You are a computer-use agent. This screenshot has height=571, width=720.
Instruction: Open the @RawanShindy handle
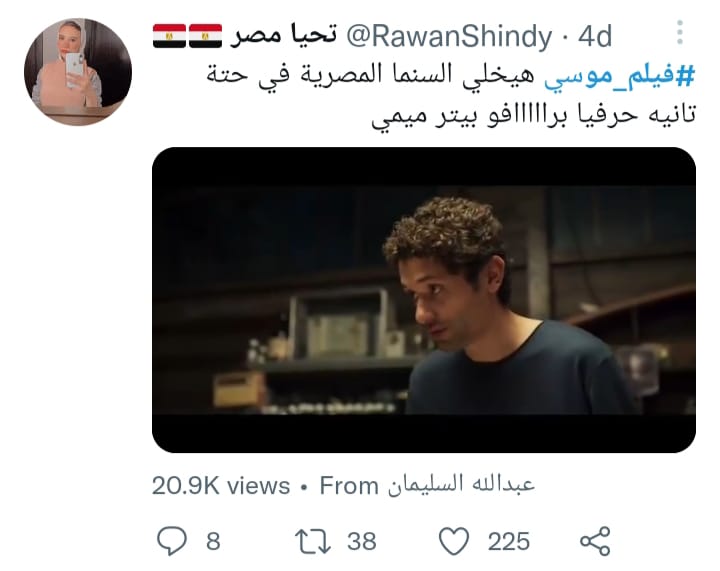tap(449, 36)
